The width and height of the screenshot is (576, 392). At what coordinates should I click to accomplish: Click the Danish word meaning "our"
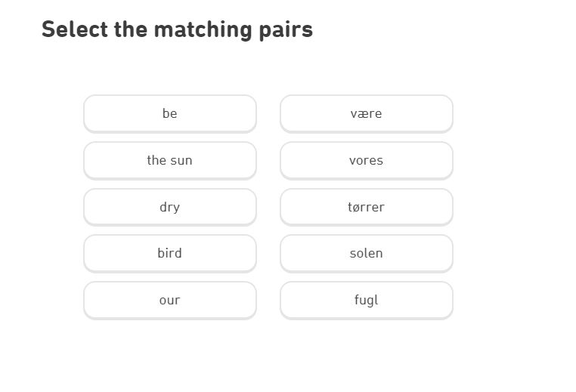point(366,160)
